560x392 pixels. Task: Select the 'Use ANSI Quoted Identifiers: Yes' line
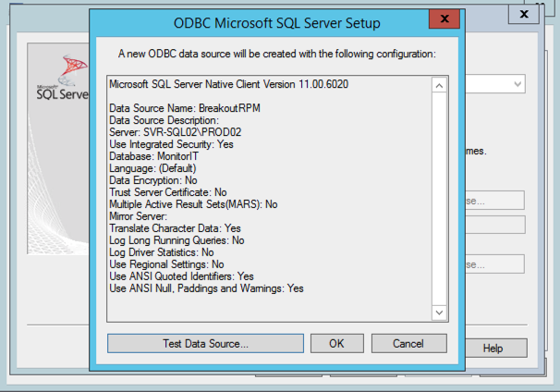pyautogui.click(x=181, y=276)
